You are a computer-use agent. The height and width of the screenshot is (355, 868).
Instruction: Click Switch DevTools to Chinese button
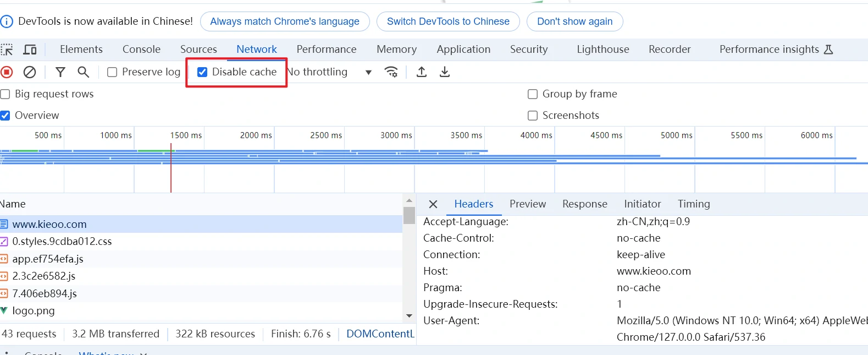click(x=448, y=21)
